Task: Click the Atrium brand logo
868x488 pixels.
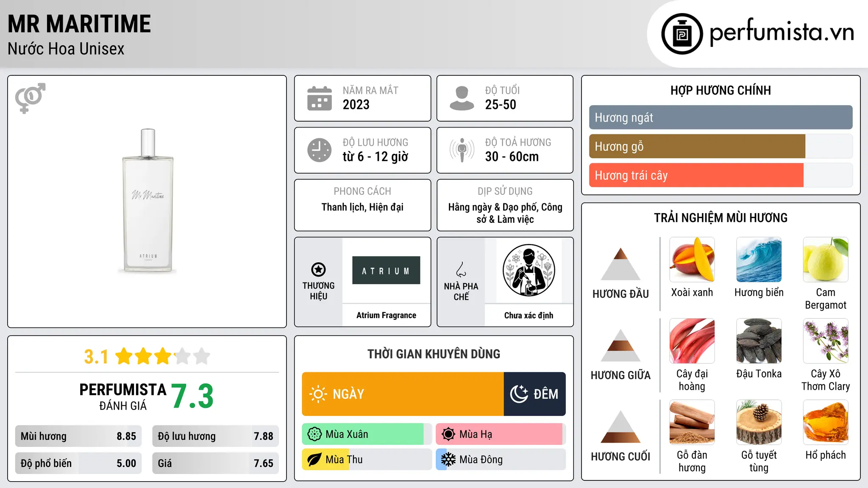Action: tap(386, 270)
